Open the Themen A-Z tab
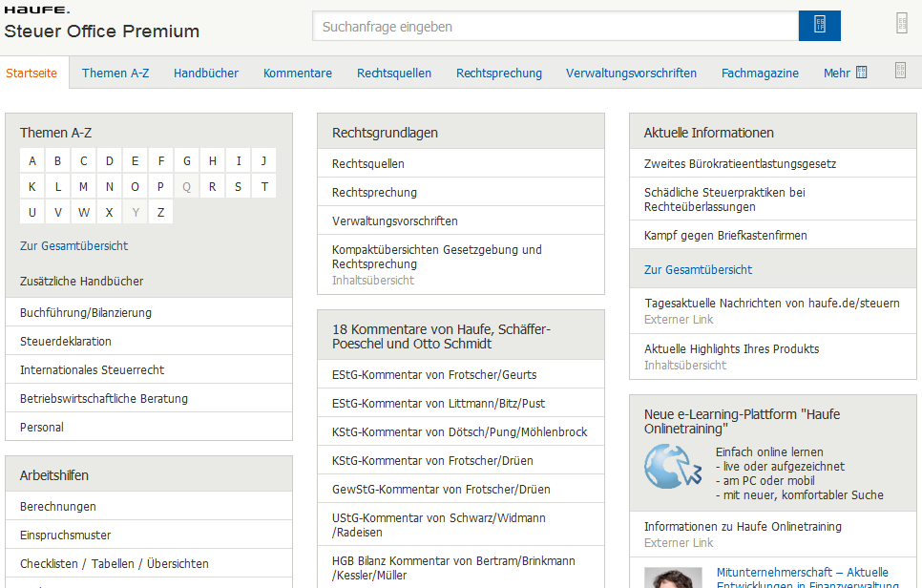This screenshot has width=922, height=588. (115, 73)
